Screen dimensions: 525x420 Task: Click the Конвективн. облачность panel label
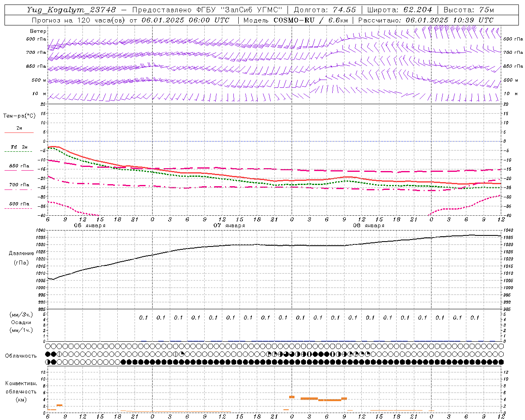point(21,388)
